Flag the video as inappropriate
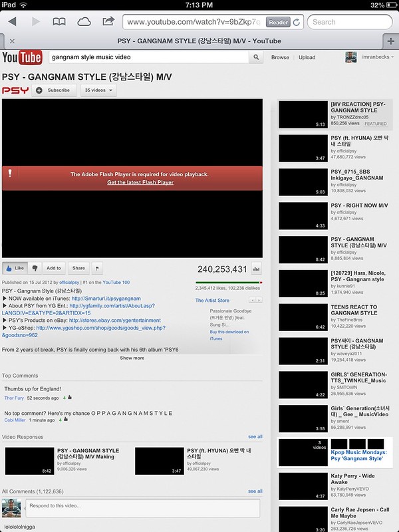Image resolution: width=399 pixels, height=532 pixels. [x=97, y=269]
